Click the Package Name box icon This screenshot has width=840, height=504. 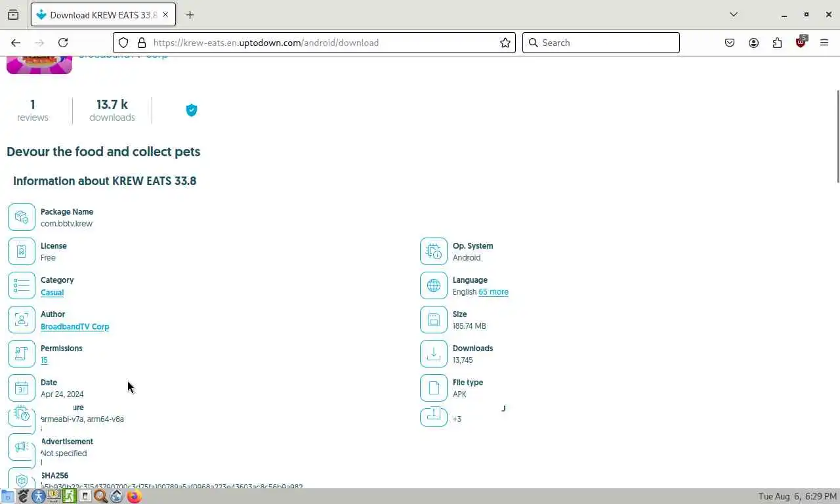[22, 217]
